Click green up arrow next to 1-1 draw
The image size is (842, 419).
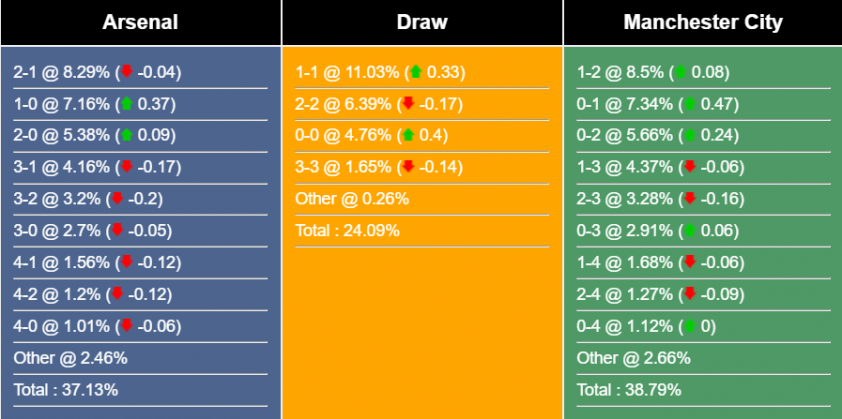pyautogui.click(x=416, y=72)
